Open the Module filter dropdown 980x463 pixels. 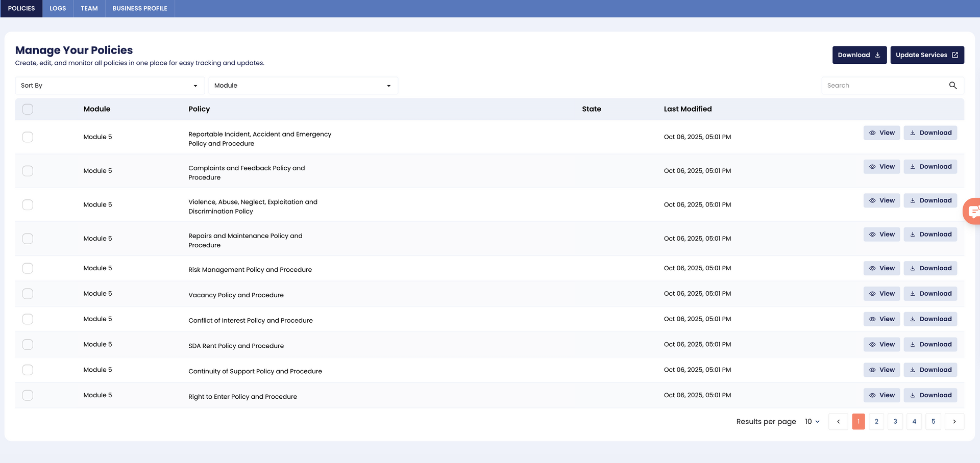pos(303,85)
